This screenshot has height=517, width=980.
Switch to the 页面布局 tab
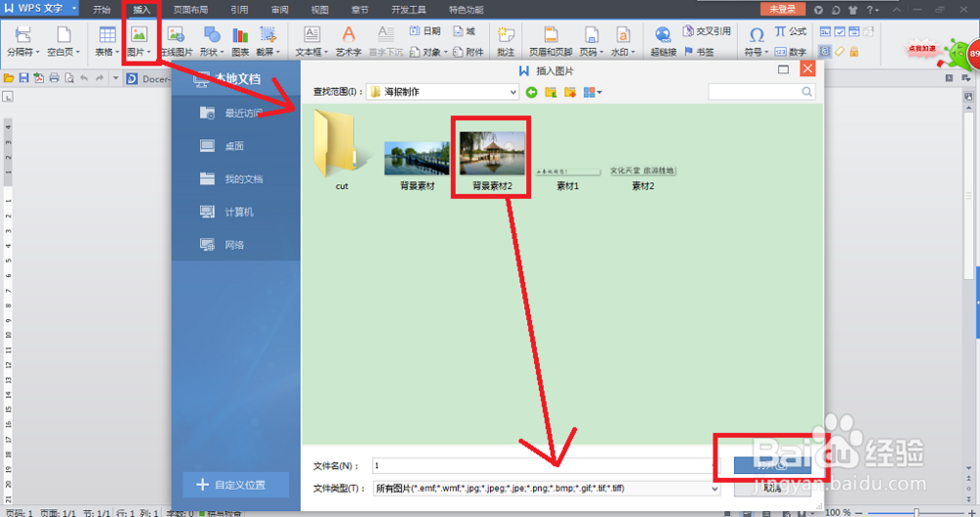191,10
